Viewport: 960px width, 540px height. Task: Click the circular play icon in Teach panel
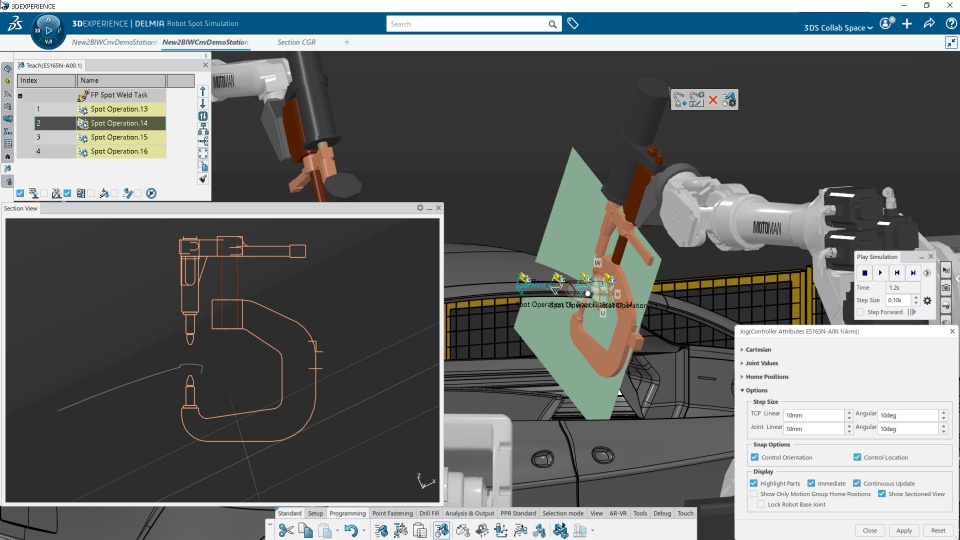pyautogui.click(x=151, y=193)
